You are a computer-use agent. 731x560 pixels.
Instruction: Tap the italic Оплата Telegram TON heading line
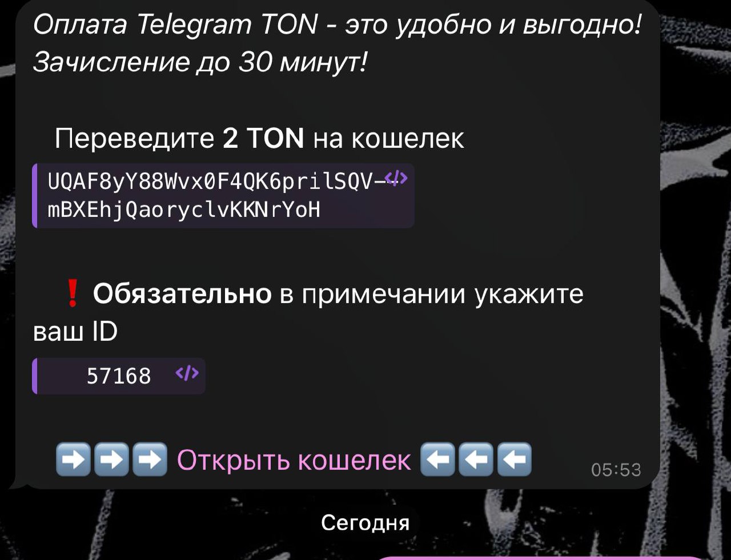pos(338,25)
